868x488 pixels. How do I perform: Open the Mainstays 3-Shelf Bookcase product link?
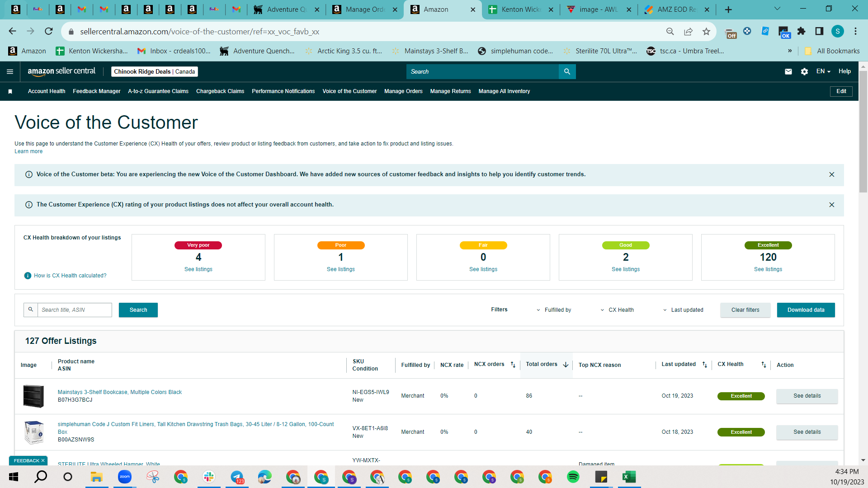120,392
